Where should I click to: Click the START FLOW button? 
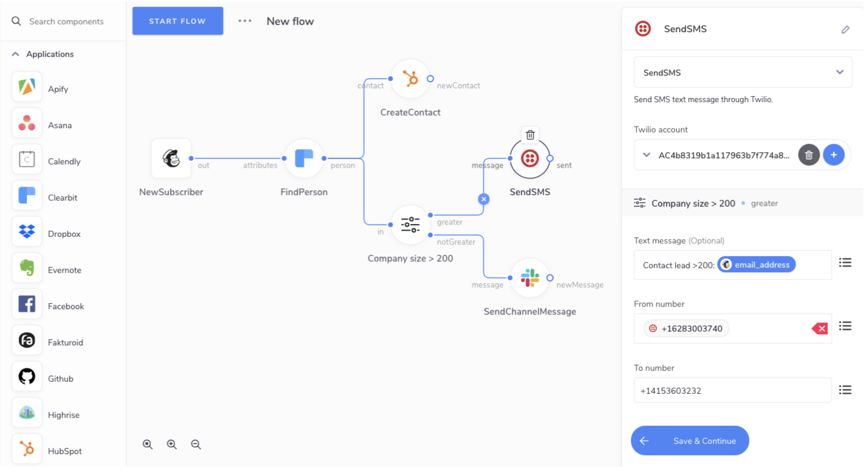point(178,21)
